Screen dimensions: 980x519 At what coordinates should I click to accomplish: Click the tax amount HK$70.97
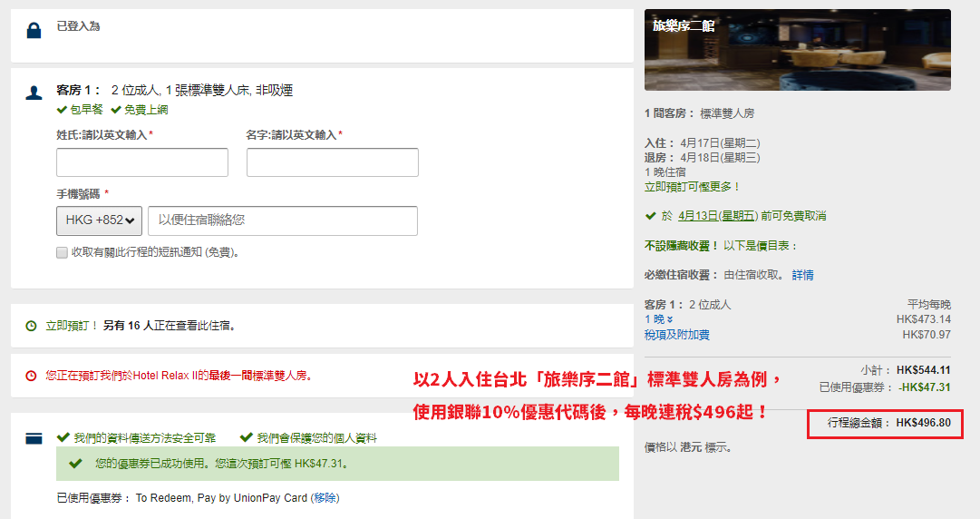(x=927, y=335)
